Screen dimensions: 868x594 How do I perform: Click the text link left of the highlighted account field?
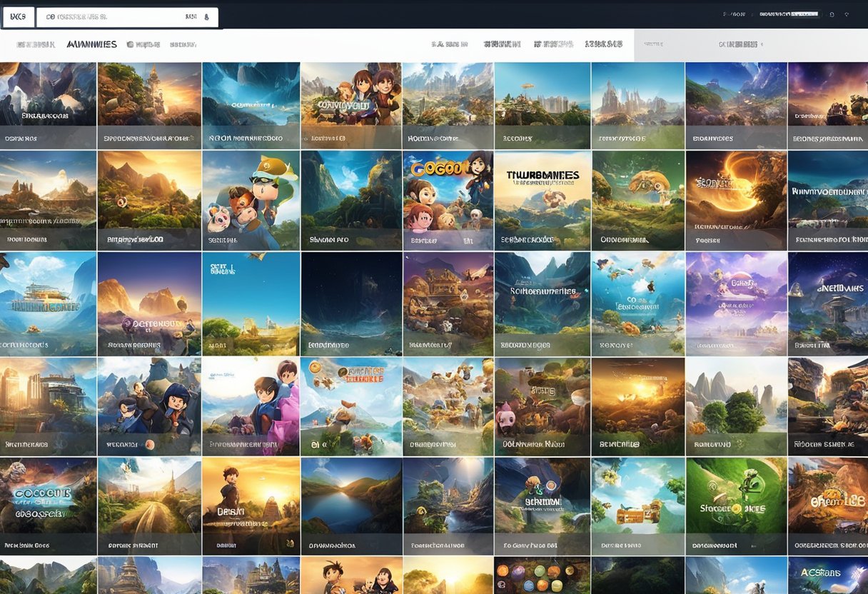(x=734, y=14)
